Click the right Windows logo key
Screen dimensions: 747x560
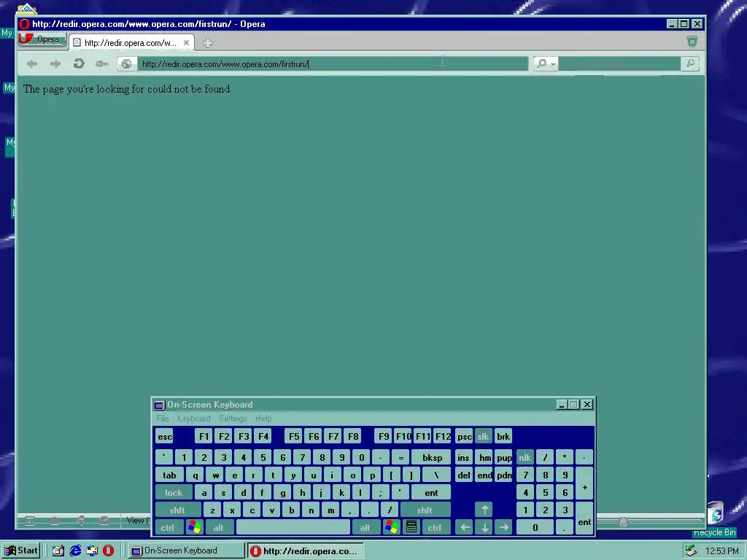coord(392,528)
